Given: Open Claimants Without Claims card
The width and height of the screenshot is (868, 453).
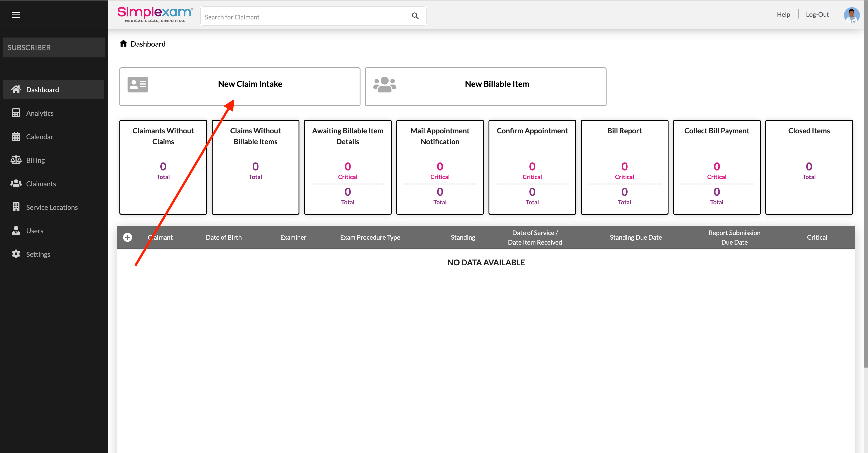Looking at the screenshot, I should click(x=163, y=167).
